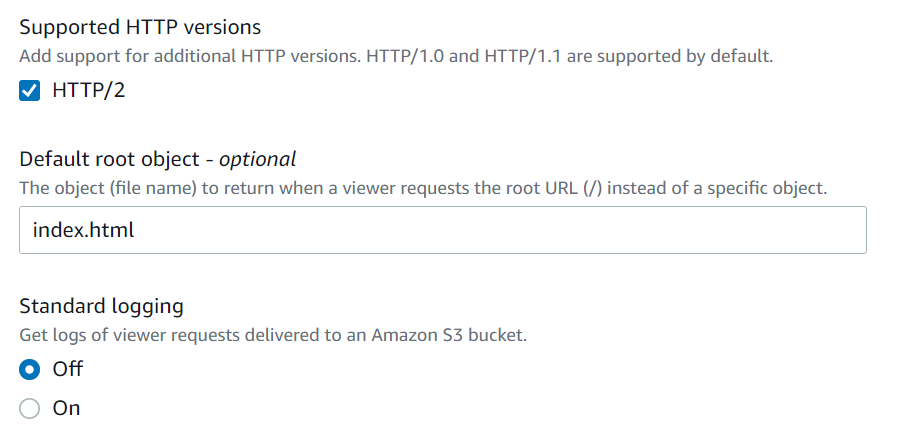This screenshot has width=901, height=443.
Task: Click the index.html text in the field
Action: click(x=84, y=230)
